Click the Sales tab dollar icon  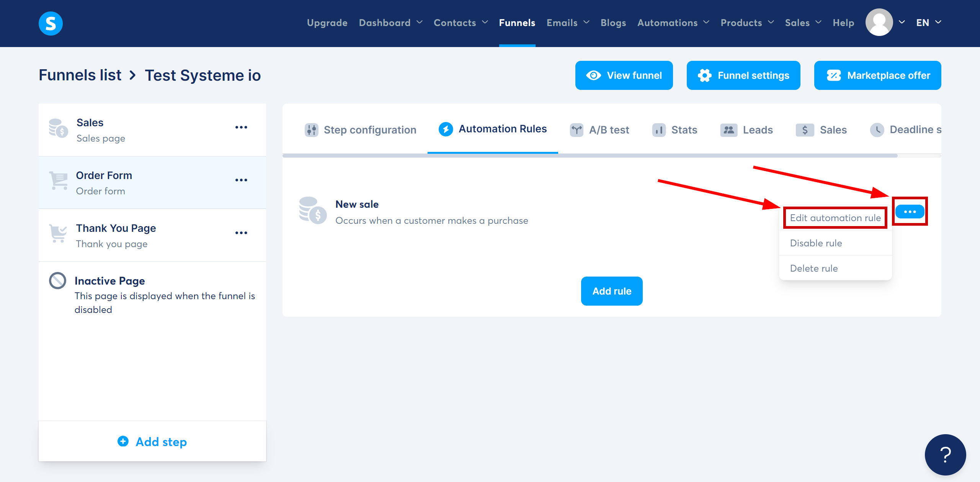coord(805,130)
